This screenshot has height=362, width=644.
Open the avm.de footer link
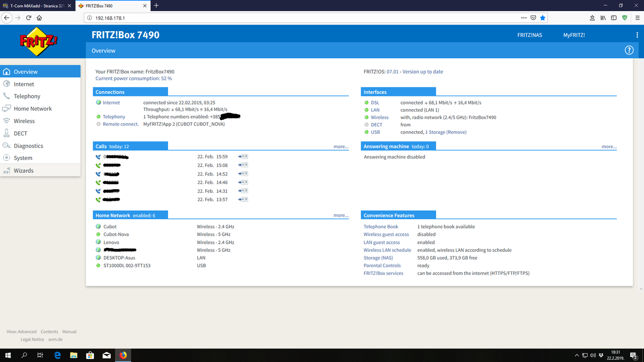coord(55,339)
